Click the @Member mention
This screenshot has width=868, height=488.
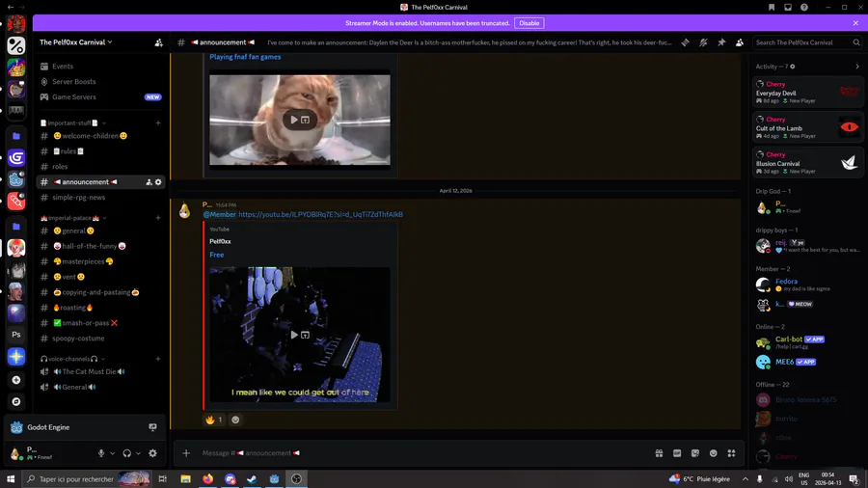tap(219, 215)
